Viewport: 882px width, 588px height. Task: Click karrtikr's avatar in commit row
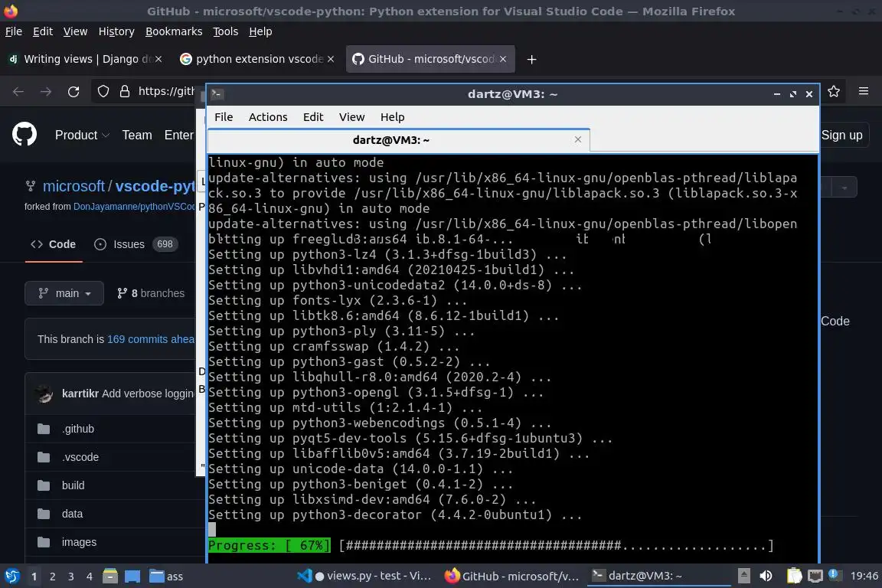click(44, 394)
